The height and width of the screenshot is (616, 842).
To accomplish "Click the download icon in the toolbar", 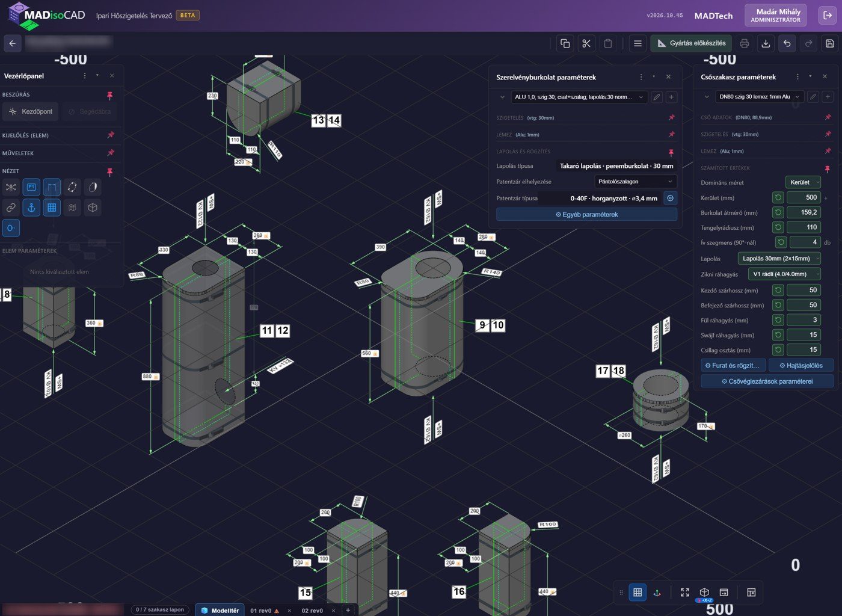I will [x=766, y=43].
